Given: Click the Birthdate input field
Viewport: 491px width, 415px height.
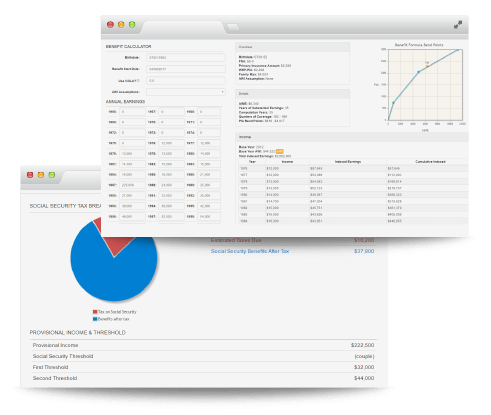Looking at the screenshot, I should pos(186,57).
